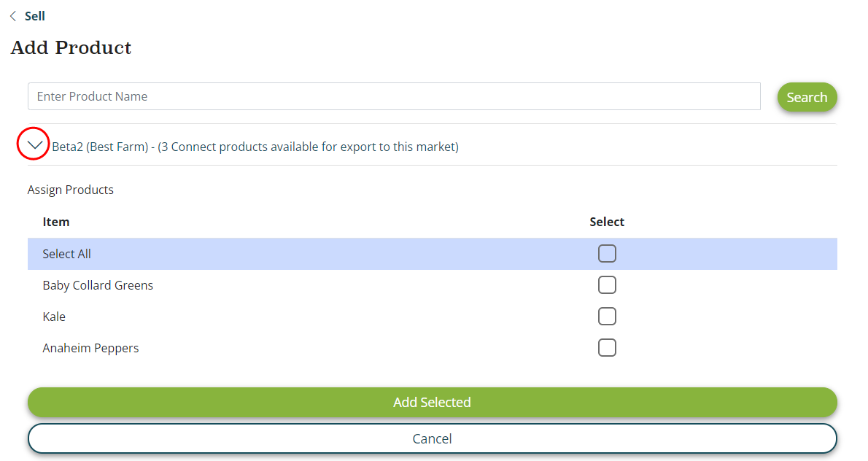Click the Add Selected button
The image size is (868, 461).
click(432, 402)
